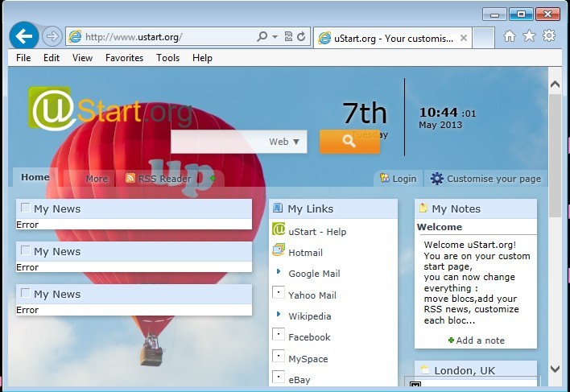Screen dimensions: 570x392
Task: Click Customise your page
Action: coord(494,179)
